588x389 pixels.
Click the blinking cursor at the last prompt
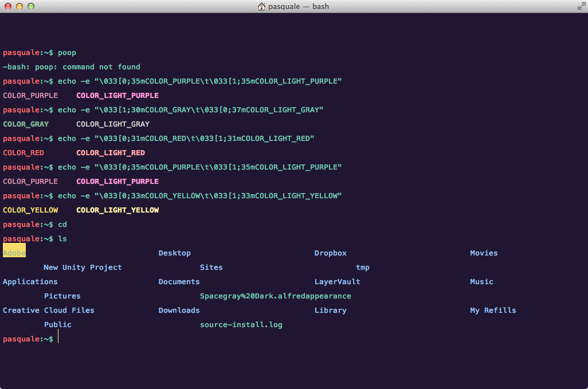point(58,336)
